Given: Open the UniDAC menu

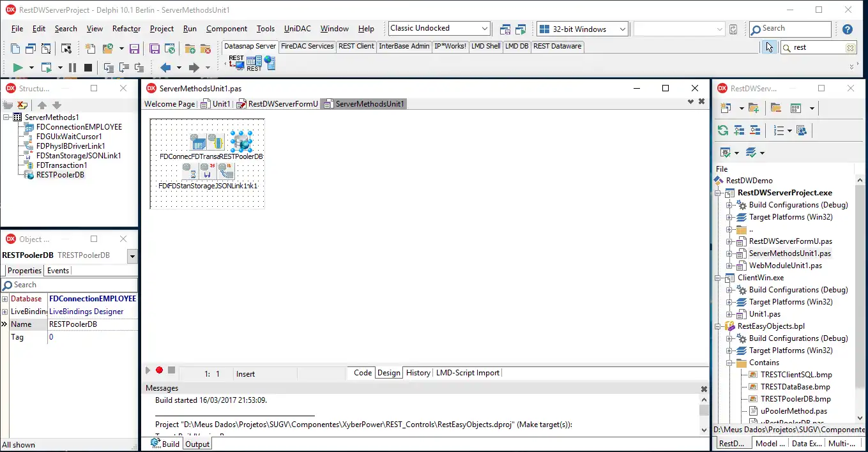Looking at the screenshot, I should click(x=298, y=29).
